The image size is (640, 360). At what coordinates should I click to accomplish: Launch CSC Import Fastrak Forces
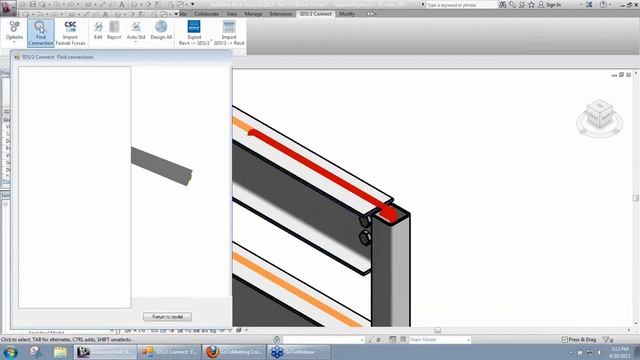coord(70,33)
